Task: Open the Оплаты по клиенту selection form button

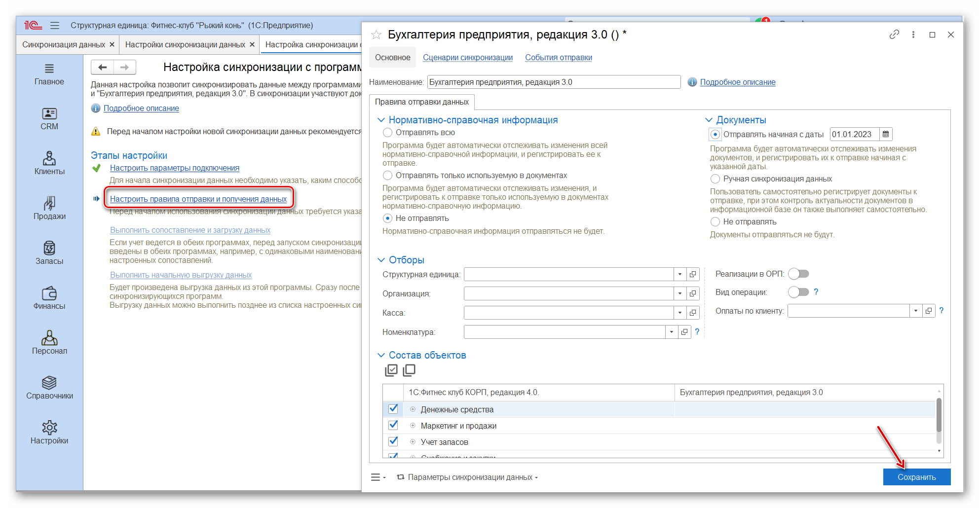Action: click(929, 311)
